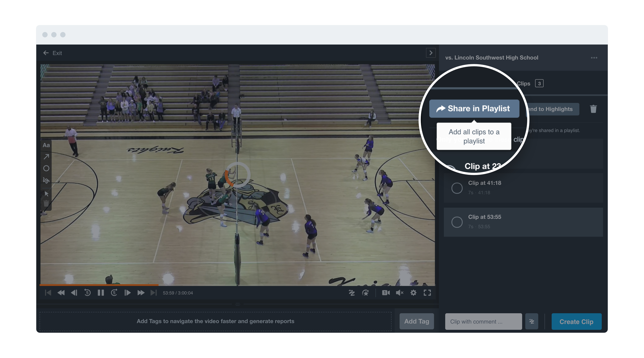644x358 pixels.
Task: Click the Send to Highlights button
Action: [x=553, y=109]
